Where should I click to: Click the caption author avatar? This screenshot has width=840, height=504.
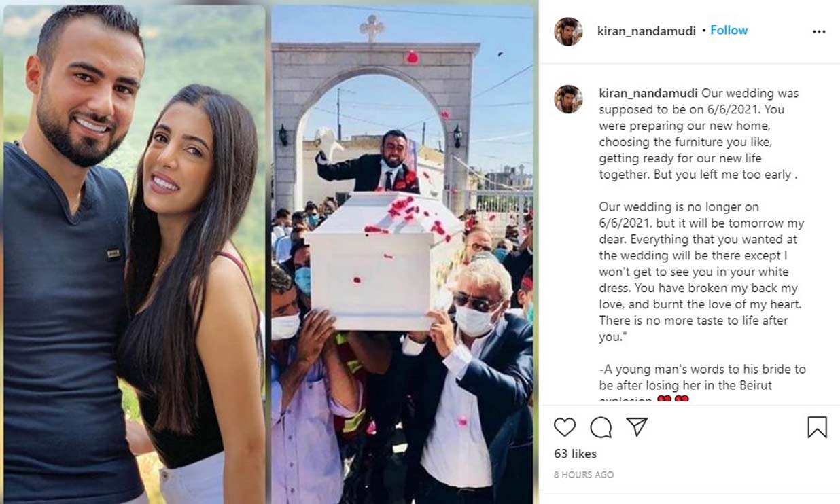[568, 99]
